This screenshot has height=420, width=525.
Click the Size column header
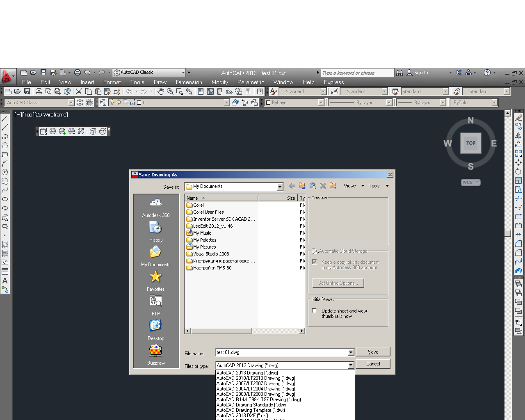click(278, 198)
